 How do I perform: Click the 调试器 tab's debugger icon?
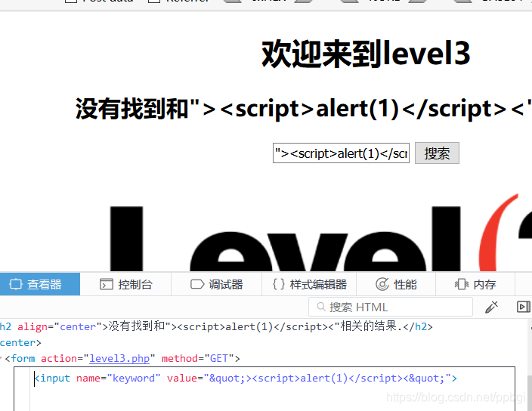click(197, 284)
